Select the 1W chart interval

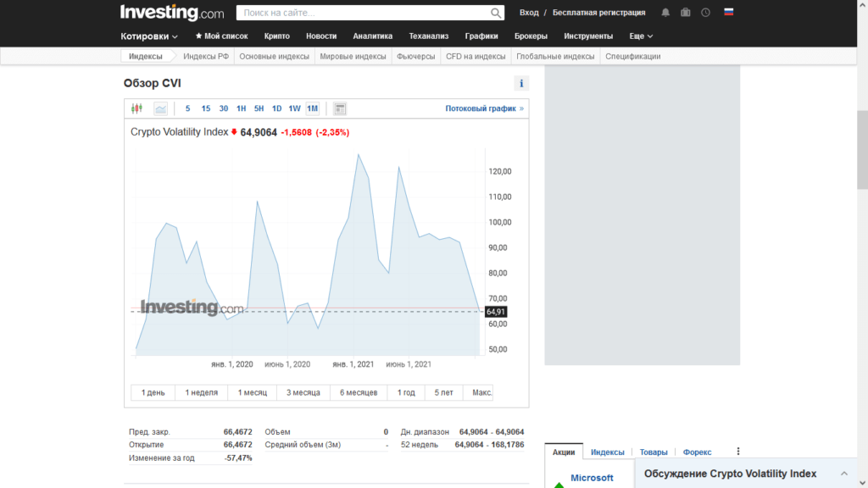click(294, 108)
